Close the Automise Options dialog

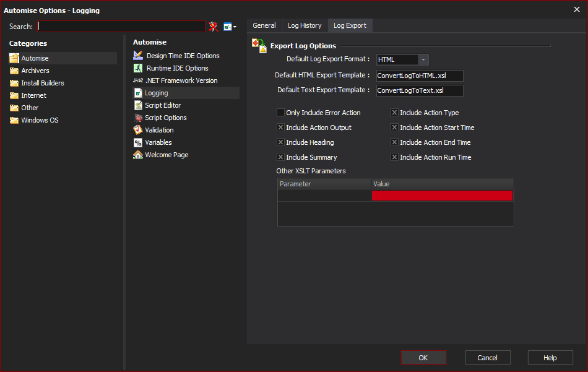click(x=577, y=9)
